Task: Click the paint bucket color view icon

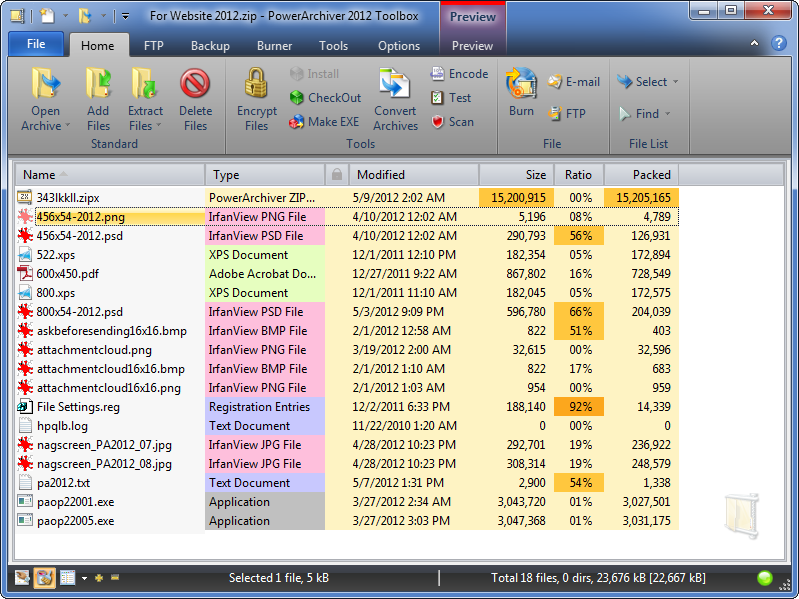Action: click(44, 578)
